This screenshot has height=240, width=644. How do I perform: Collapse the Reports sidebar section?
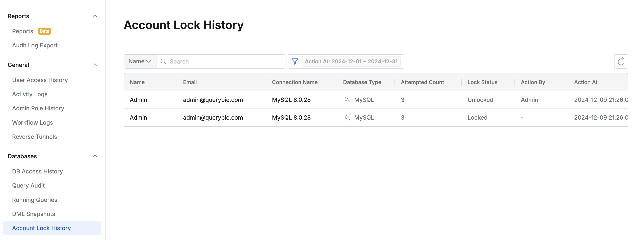click(x=95, y=16)
